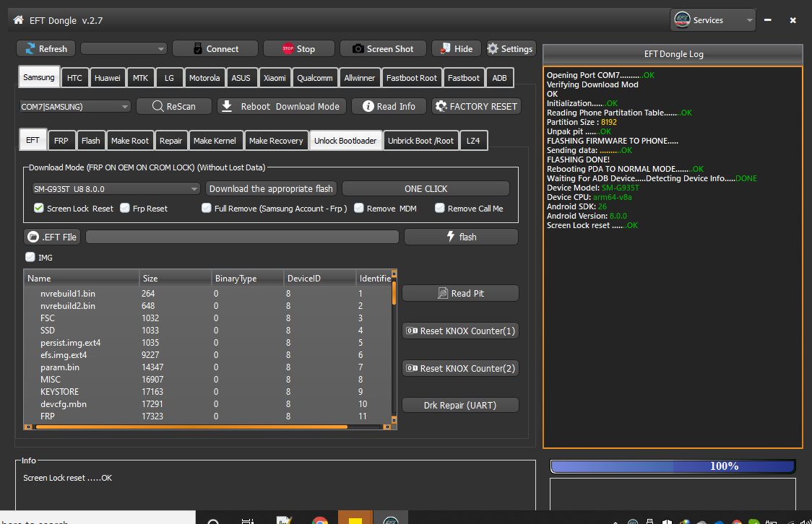Image resolution: width=812 pixels, height=524 pixels.
Task: Click the download arrow icon on Reboot Download Mode
Action: tap(227, 106)
